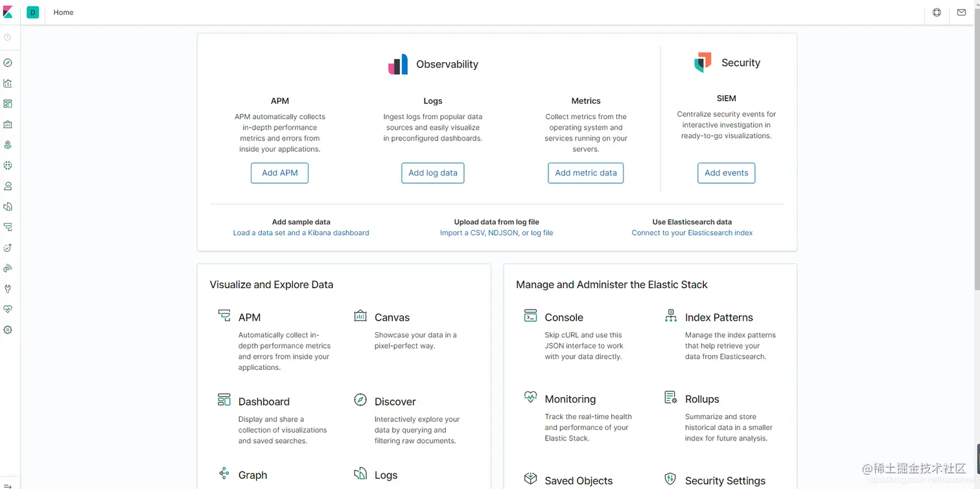Click 'Manage and Administer the Elastic Stack' title
Screen dimensions: 980x489
pyautogui.click(x=612, y=284)
